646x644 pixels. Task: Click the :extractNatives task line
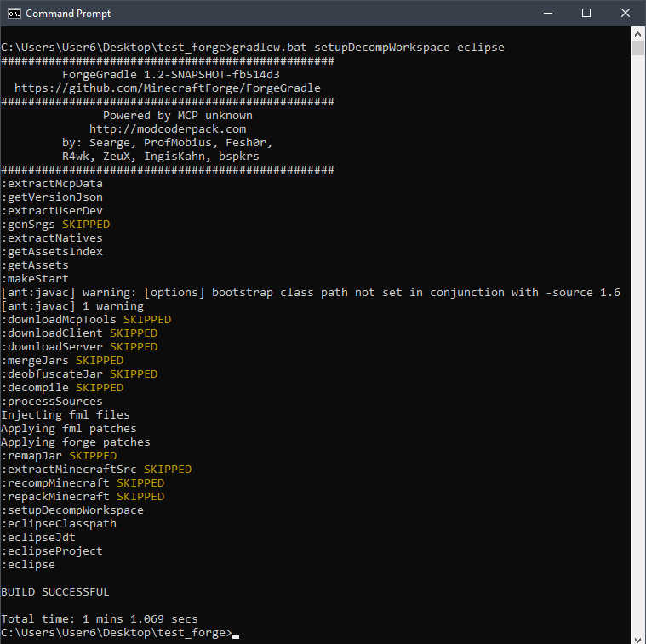[x=52, y=237]
